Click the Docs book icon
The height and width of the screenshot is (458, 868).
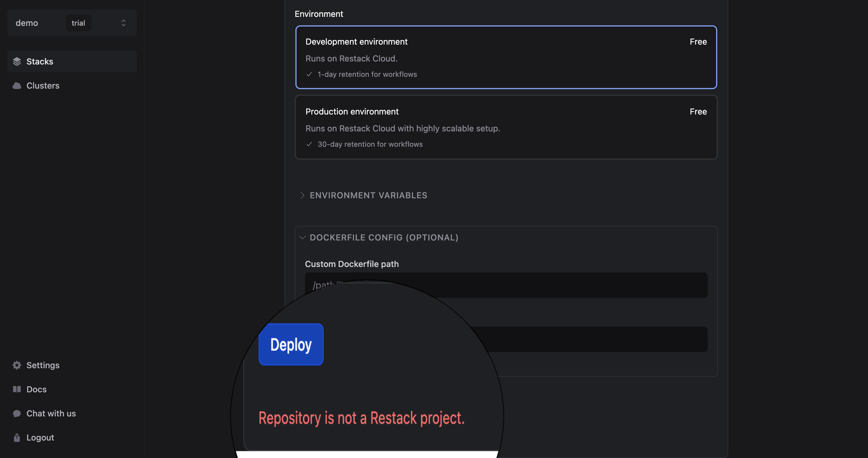point(17,389)
